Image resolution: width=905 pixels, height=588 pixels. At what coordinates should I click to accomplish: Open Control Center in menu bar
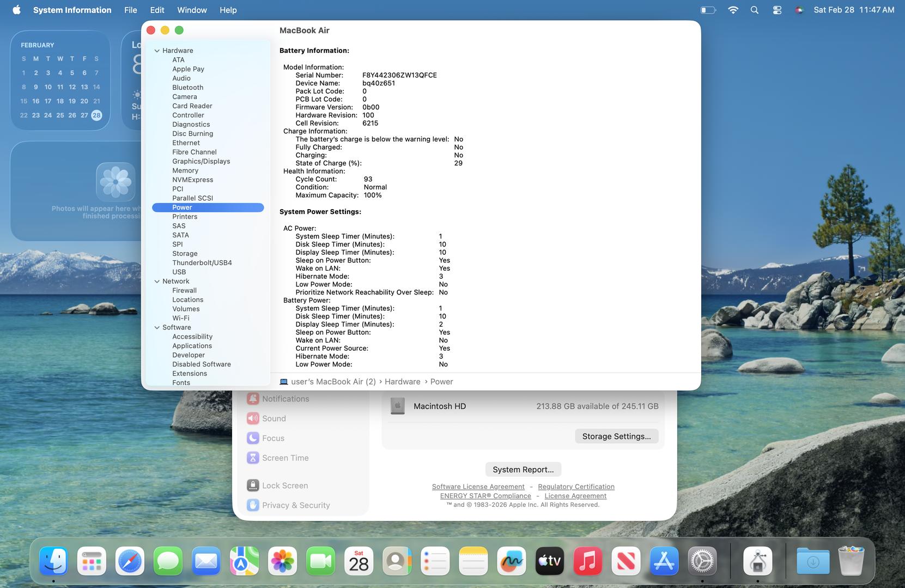point(777,10)
